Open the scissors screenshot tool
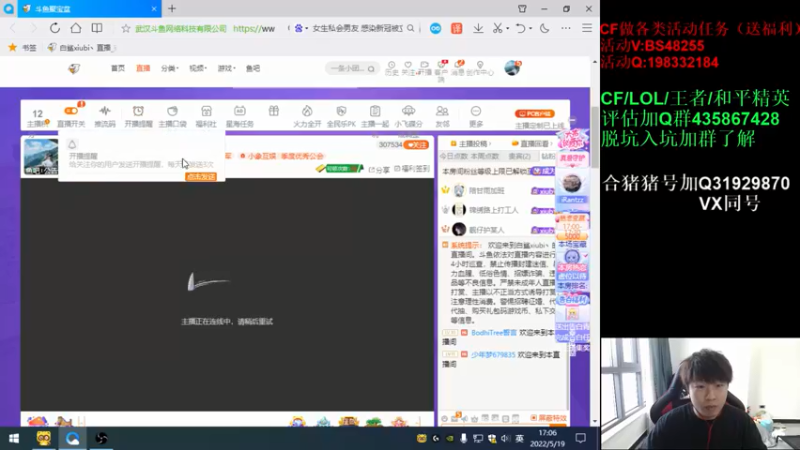The height and width of the screenshot is (450, 800). click(x=497, y=29)
